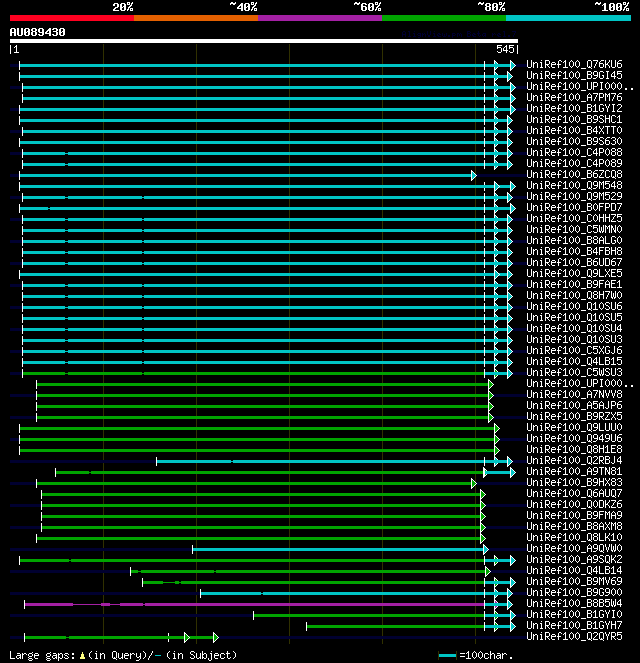Select the UniRef100_C4P089 hit label
Screen dimensions: 640x663
[x=574, y=163]
